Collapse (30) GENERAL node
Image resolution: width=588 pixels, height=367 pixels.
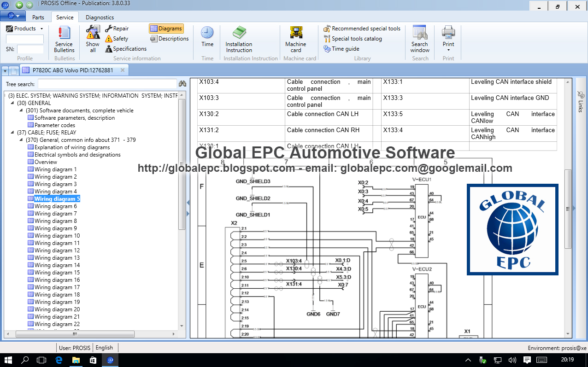[x=12, y=103]
